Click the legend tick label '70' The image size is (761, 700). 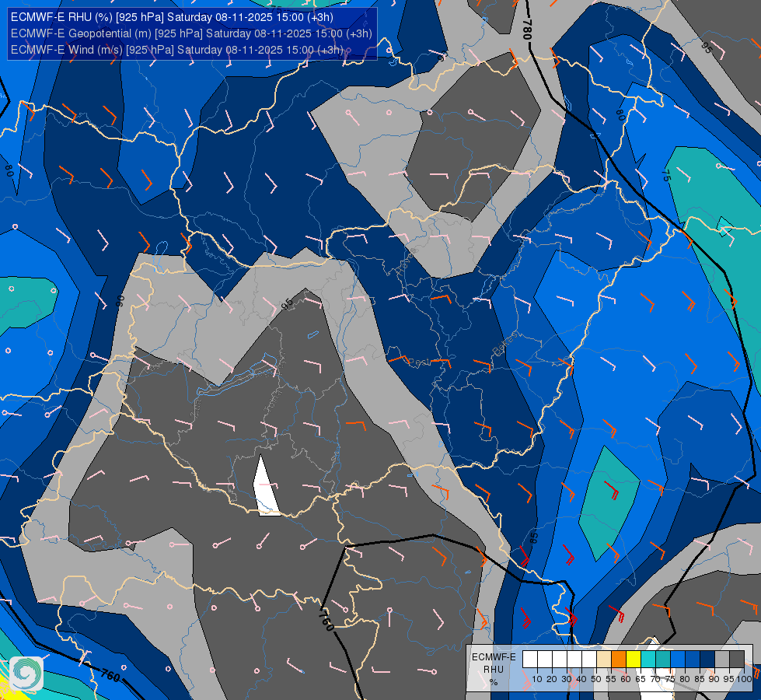coord(655,679)
